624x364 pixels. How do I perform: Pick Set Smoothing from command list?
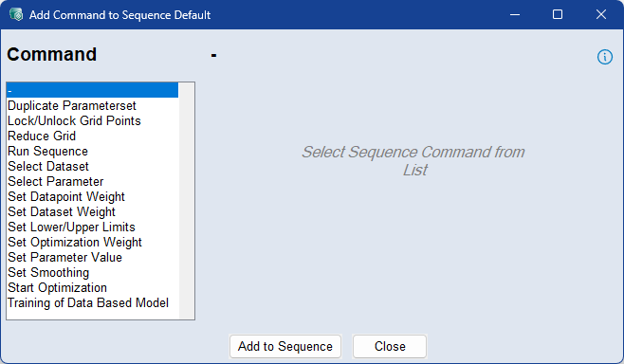92,272
